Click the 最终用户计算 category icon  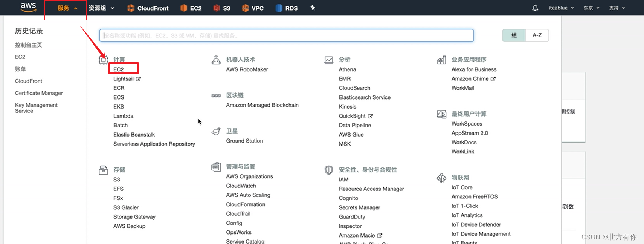tap(441, 114)
